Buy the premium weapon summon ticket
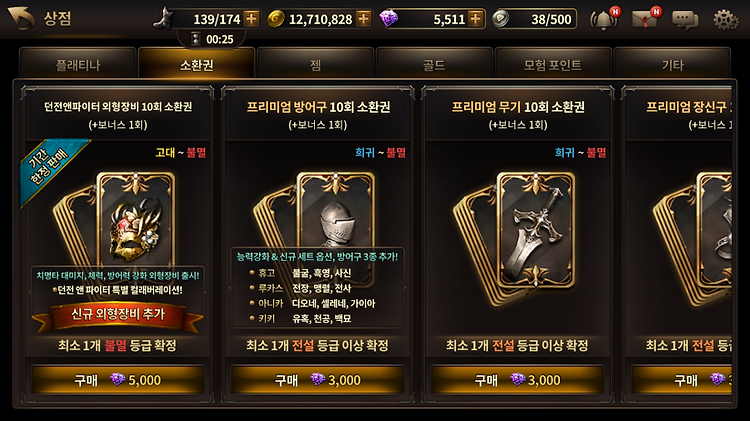Viewport: 750px width, 421px height. pos(518,380)
